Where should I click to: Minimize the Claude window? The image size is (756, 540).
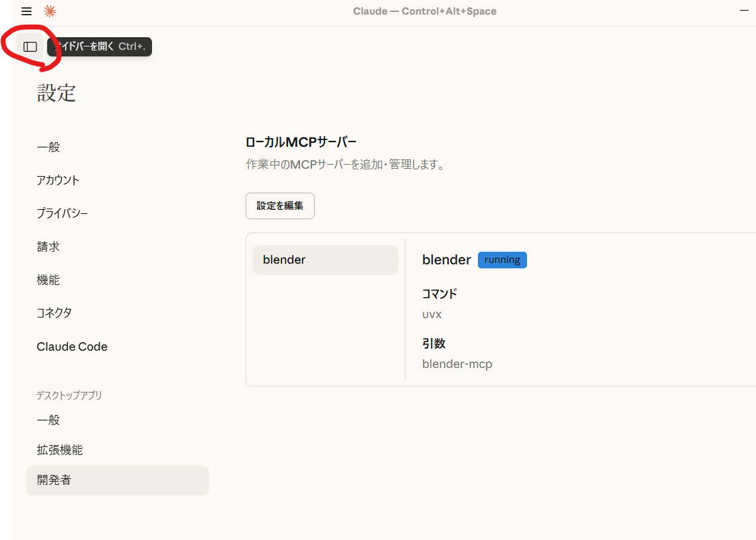[x=744, y=10]
